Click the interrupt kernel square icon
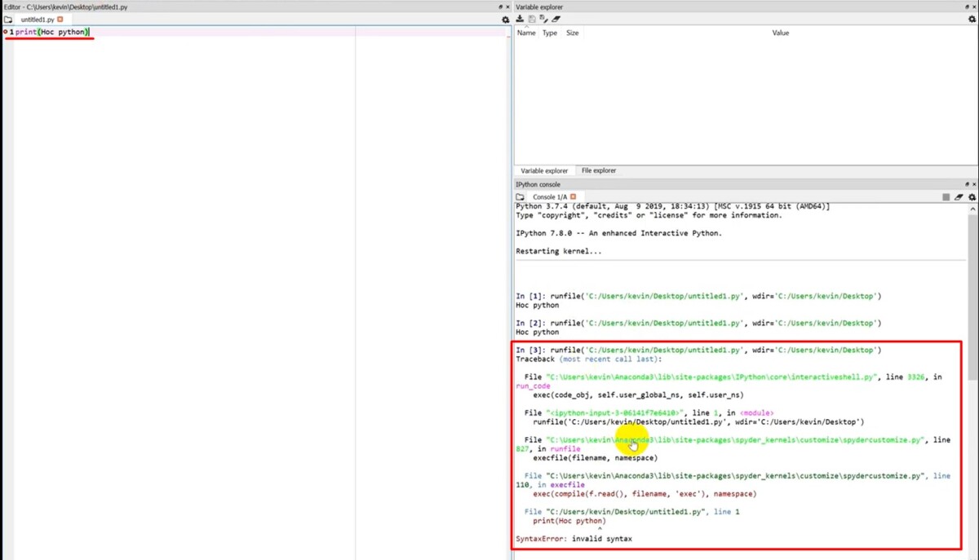This screenshot has height=560, width=979. coord(946,197)
